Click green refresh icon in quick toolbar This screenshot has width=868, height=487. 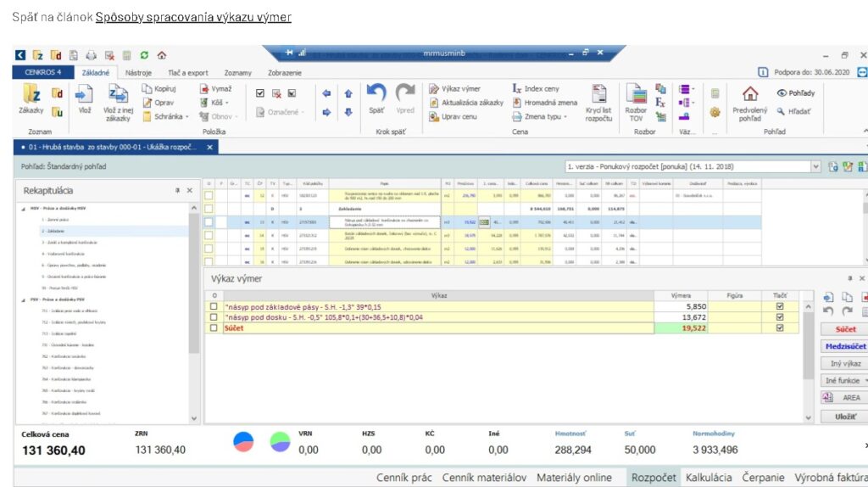(x=144, y=55)
